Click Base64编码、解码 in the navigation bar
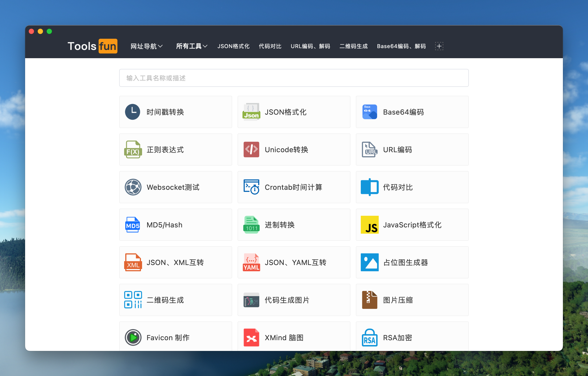 click(x=401, y=46)
